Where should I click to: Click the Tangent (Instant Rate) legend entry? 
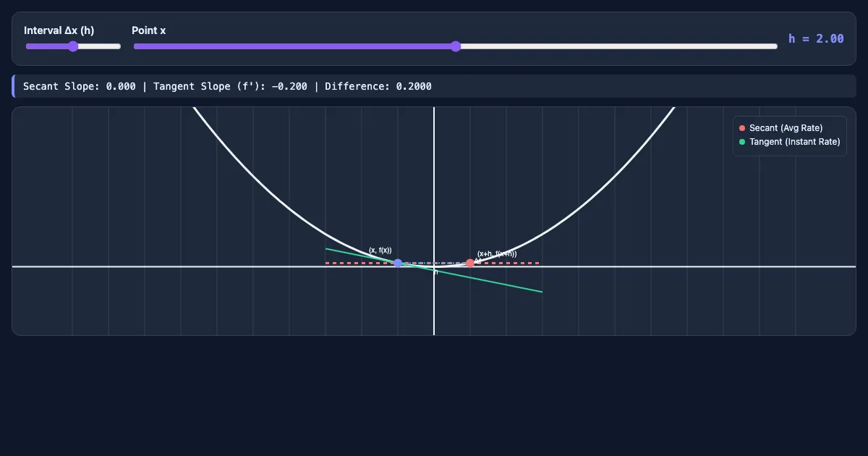point(789,142)
